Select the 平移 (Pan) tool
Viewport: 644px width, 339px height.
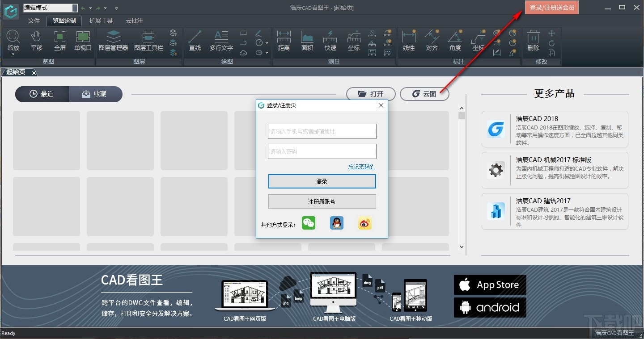pos(36,41)
